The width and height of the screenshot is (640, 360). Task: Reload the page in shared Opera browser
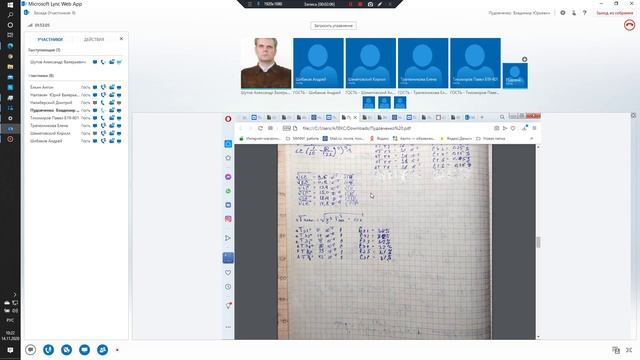[x=260, y=128]
